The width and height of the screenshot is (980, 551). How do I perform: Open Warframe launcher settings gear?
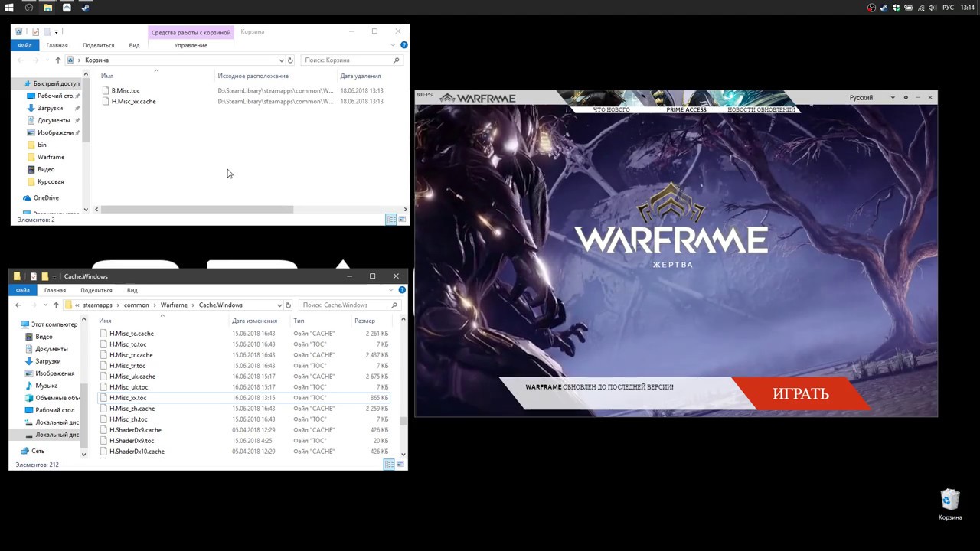906,97
